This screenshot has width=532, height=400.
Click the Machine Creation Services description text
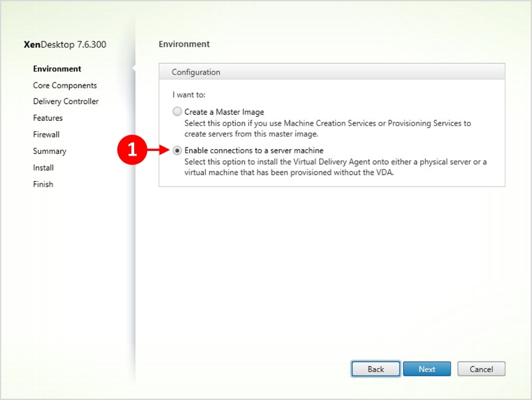[x=327, y=128]
